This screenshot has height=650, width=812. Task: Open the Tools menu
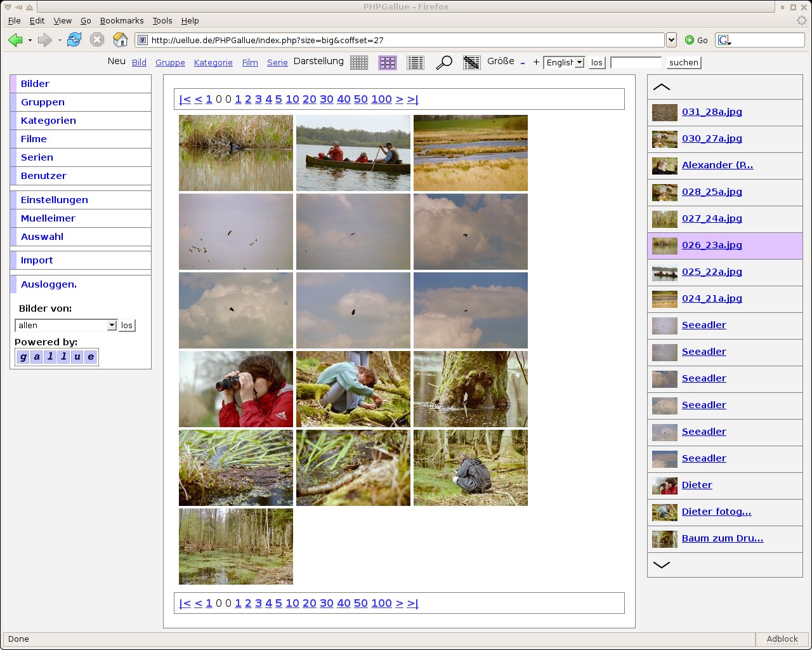pos(162,20)
